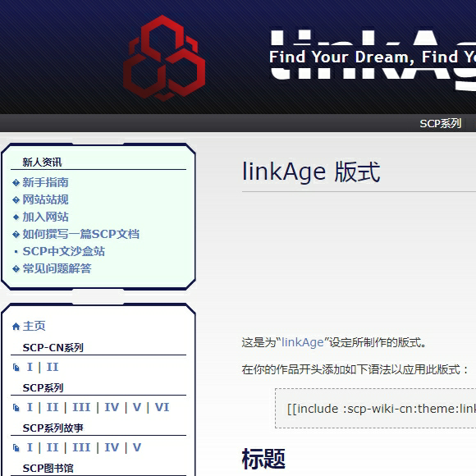Image resolution: width=476 pixels, height=476 pixels.
Task: Open SCP系列故事 tales I
Action: [30, 447]
